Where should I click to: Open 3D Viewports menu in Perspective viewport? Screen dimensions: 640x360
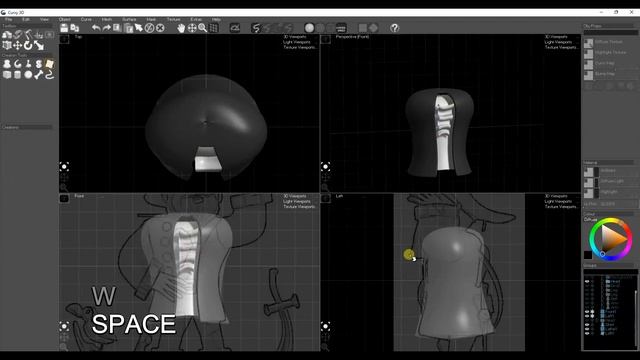pyautogui.click(x=556, y=37)
